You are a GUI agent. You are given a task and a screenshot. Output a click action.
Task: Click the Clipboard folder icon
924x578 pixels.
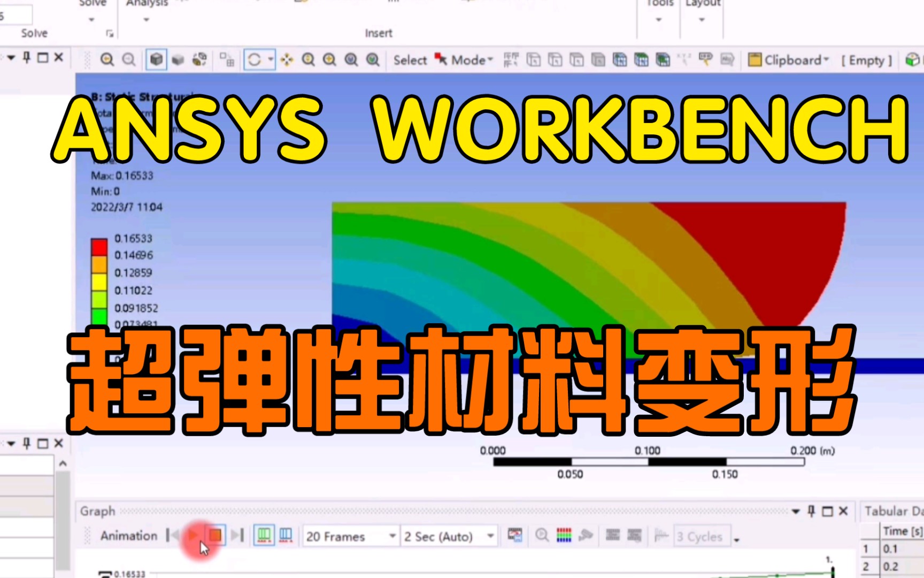tap(754, 59)
